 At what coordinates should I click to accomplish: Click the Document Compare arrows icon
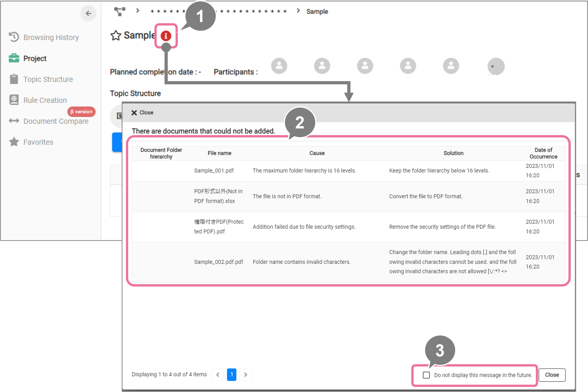14,121
